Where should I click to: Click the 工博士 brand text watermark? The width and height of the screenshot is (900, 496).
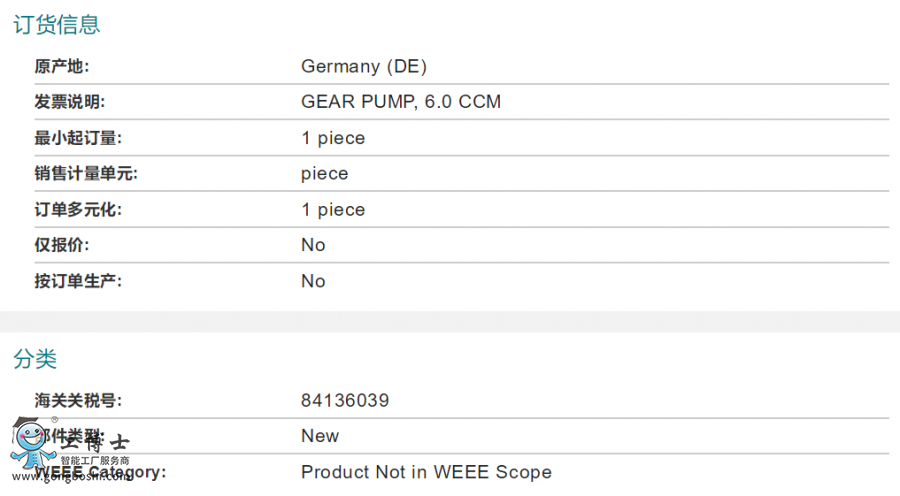pos(95,443)
